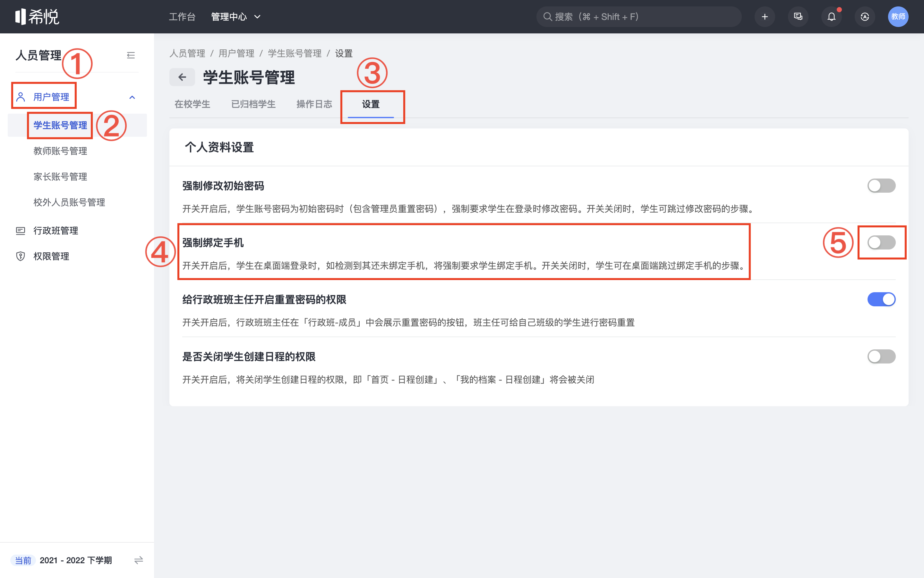Toggle 强制修改初始密码 switch
The width and height of the screenshot is (924, 578).
click(x=881, y=186)
